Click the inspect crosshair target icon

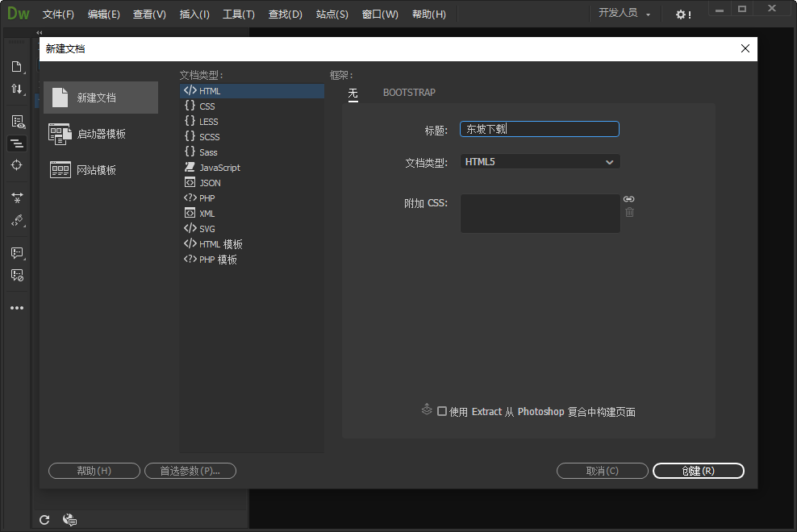(17, 165)
